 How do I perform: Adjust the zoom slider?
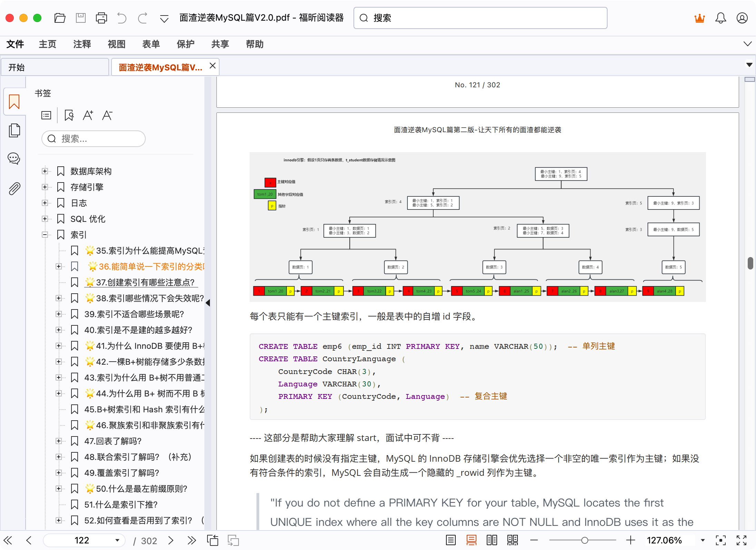(584, 540)
